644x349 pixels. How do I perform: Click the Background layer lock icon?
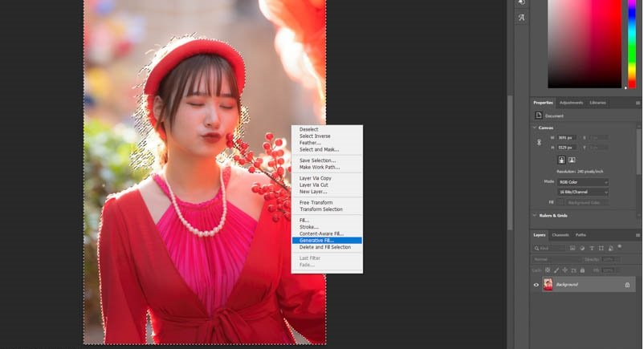point(627,285)
